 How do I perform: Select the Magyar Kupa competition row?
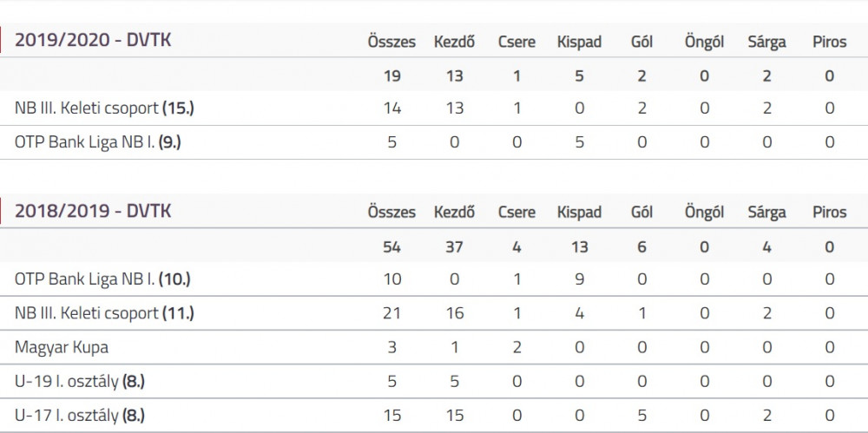pos(434,347)
